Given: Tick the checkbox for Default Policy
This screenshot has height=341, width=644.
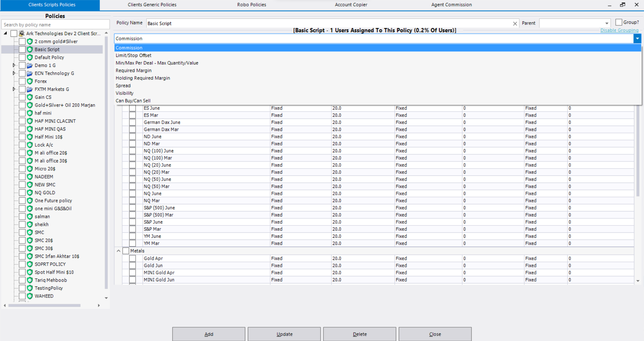Looking at the screenshot, I should 22,57.
